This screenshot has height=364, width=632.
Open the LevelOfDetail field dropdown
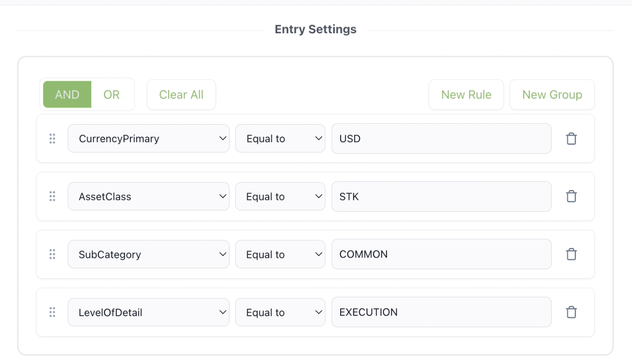pos(148,312)
